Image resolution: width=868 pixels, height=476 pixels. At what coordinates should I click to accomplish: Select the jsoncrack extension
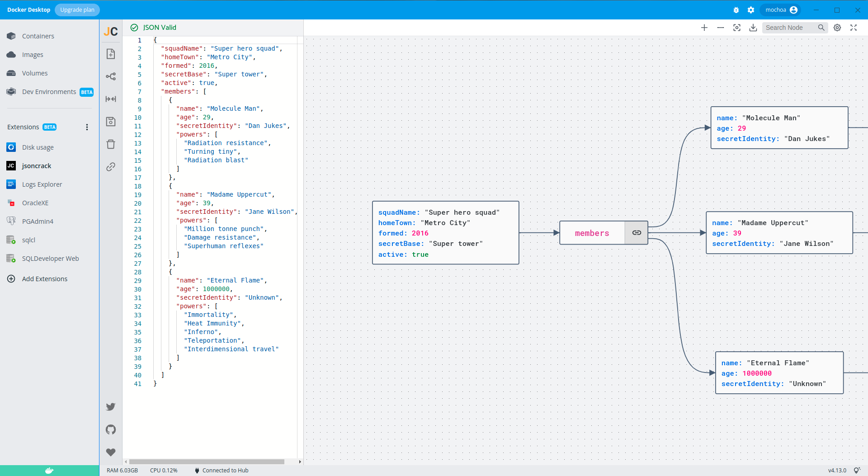point(50,166)
